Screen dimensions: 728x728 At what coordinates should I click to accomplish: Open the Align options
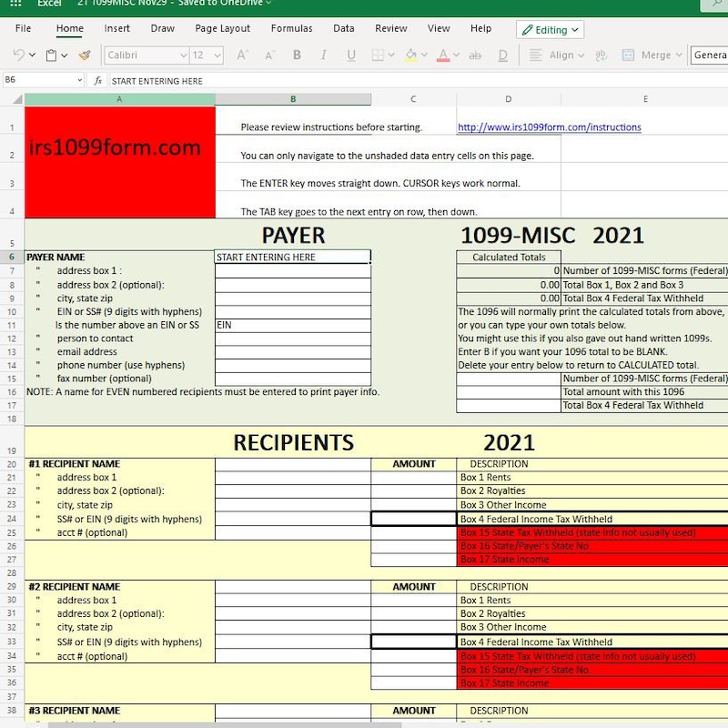558,55
